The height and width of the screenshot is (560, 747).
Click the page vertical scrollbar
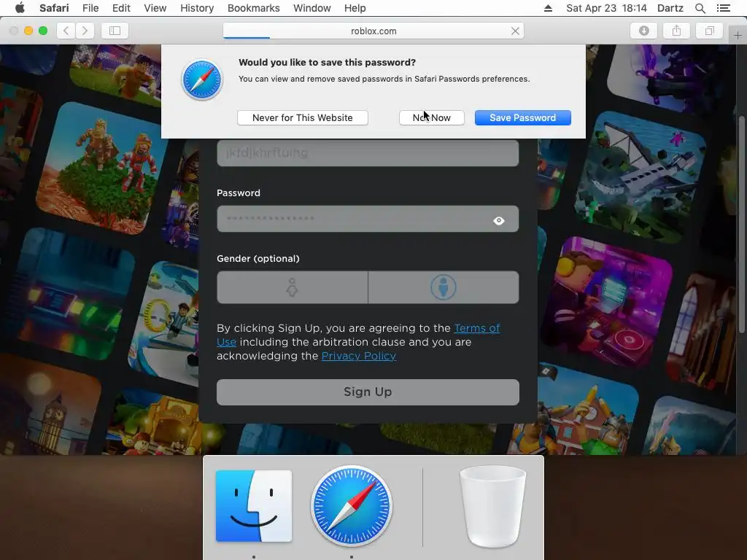pyautogui.click(x=741, y=224)
